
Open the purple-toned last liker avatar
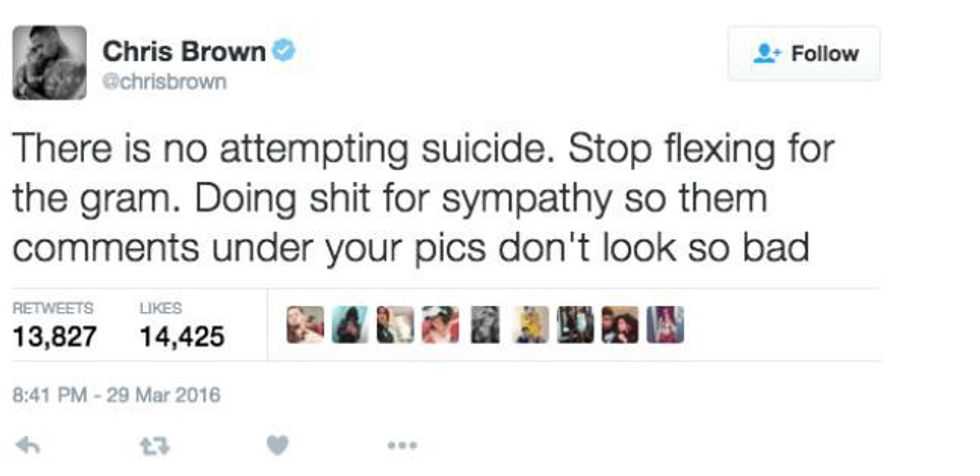pos(665,325)
